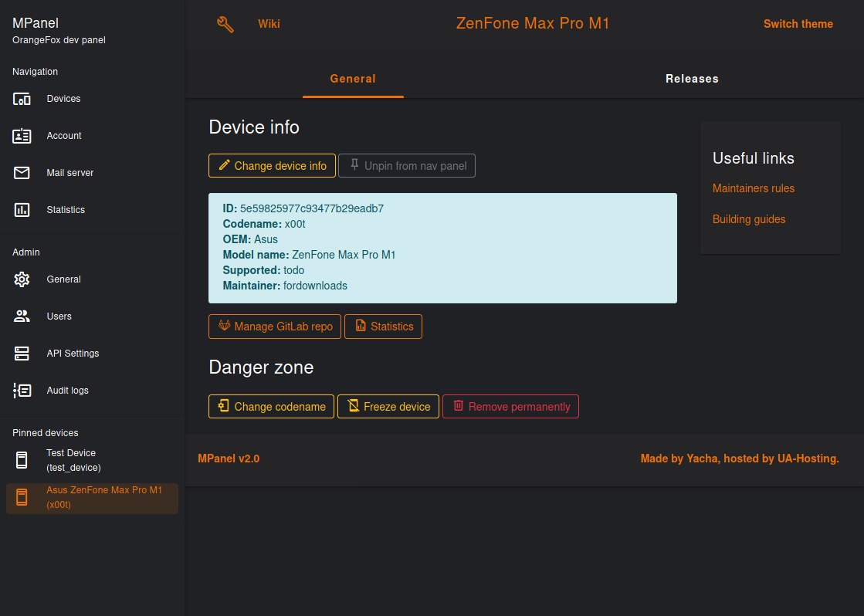Click Remove permanently button

click(511, 407)
